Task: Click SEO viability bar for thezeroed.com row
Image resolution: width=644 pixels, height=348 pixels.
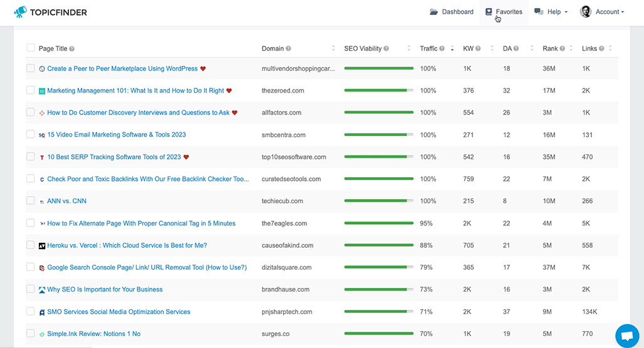Action: click(x=378, y=90)
